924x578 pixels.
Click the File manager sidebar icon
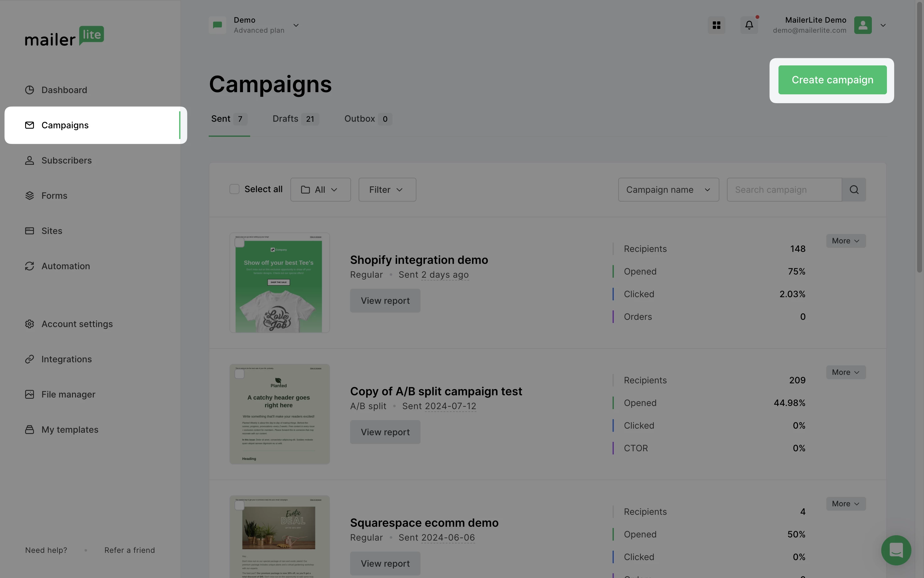[x=30, y=395]
